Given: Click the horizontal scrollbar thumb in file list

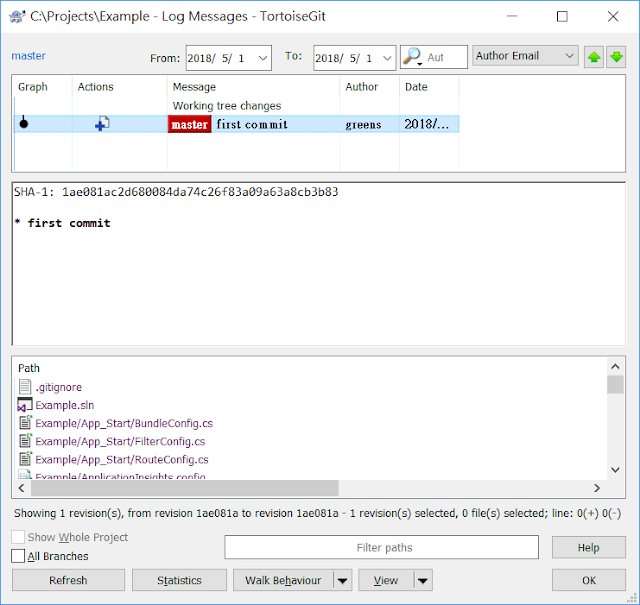Looking at the screenshot, I should point(184,488).
